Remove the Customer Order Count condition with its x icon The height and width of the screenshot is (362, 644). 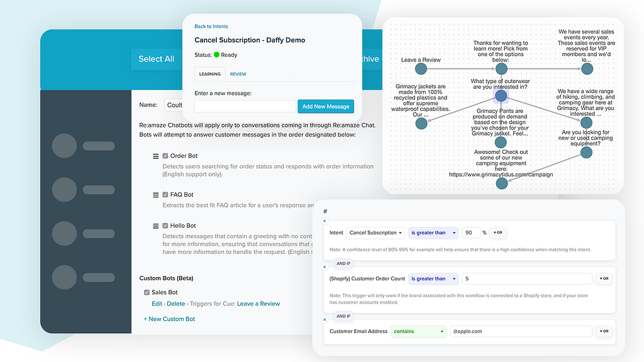click(325, 266)
